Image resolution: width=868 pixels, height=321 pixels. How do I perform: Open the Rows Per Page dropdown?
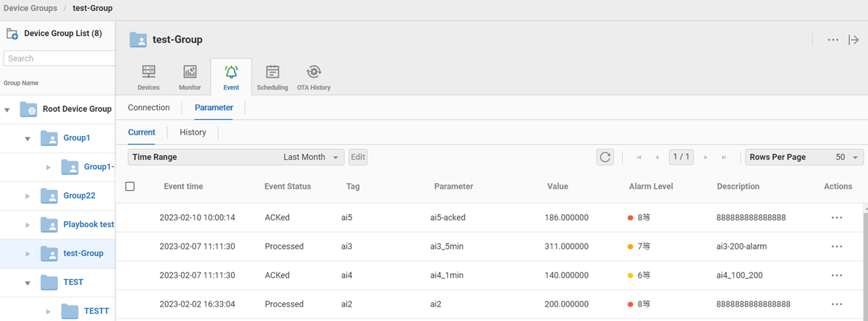804,157
